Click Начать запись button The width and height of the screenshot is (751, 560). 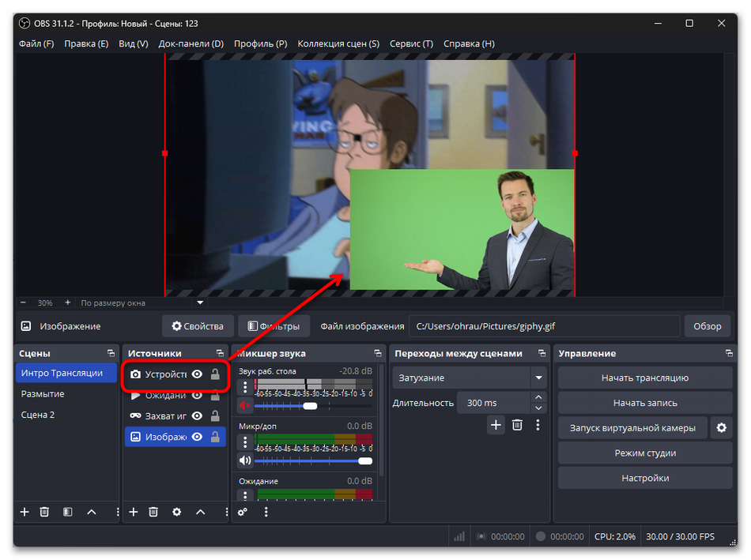point(644,403)
